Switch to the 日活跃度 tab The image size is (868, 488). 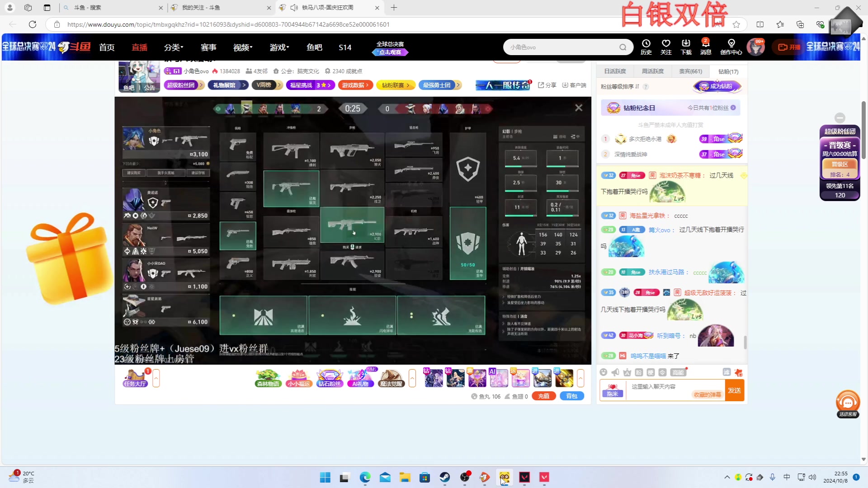coord(615,71)
